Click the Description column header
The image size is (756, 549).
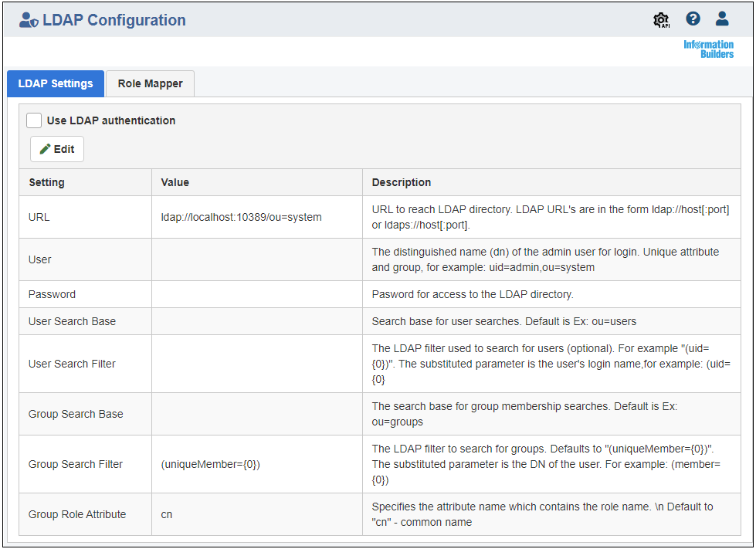[x=401, y=182]
